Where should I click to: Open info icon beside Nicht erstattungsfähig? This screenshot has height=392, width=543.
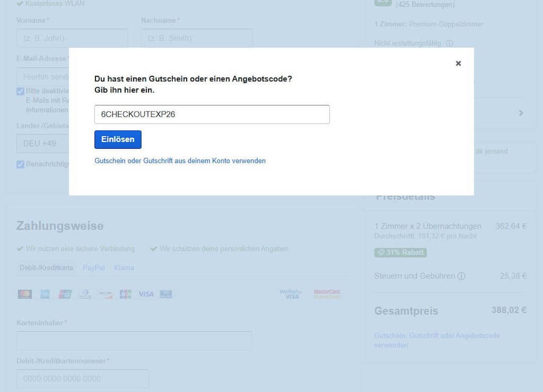(450, 43)
